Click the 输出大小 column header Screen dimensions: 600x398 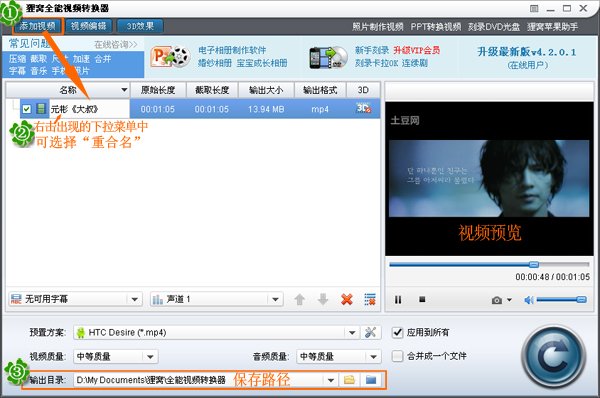pos(266,90)
